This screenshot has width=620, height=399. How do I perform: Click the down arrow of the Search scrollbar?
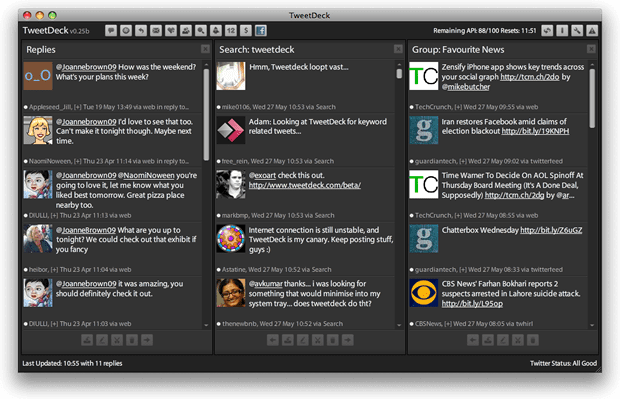click(x=399, y=325)
